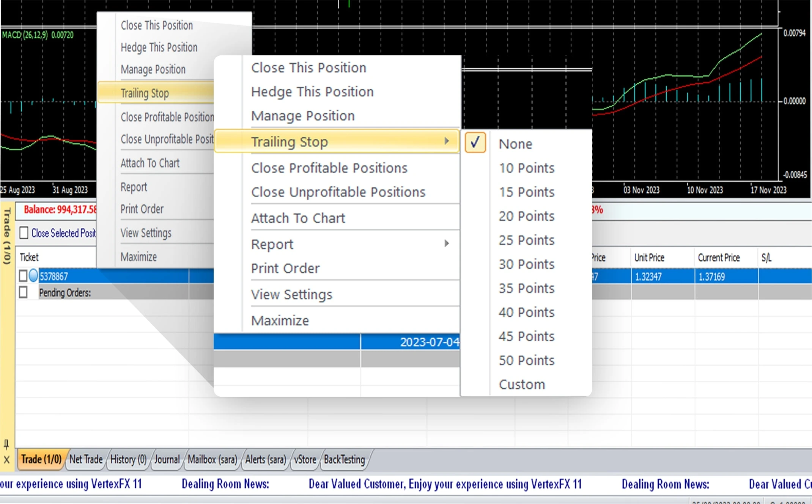
Task: Toggle the auto-hide pin on the trade panel
Action: [6, 443]
